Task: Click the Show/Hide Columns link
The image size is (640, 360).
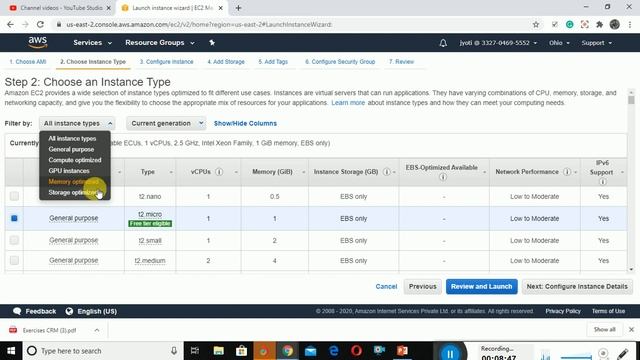Action: coord(245,123)
